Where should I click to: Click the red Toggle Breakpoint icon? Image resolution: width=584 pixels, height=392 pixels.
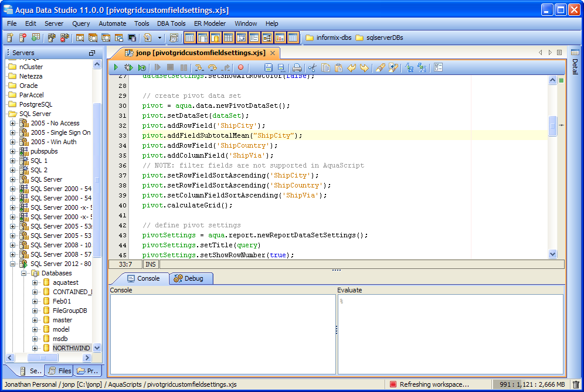click(240, 68)
